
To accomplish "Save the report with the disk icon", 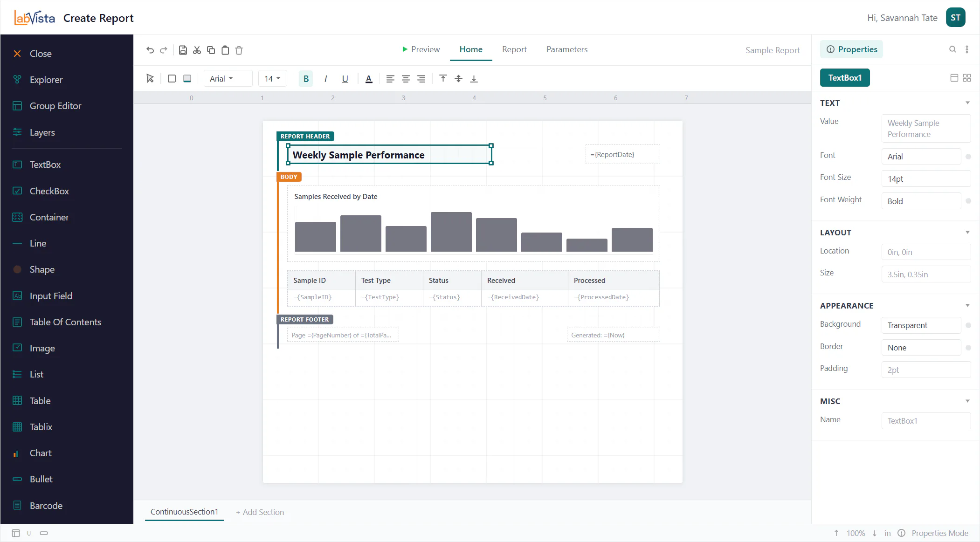I will 183,50.
